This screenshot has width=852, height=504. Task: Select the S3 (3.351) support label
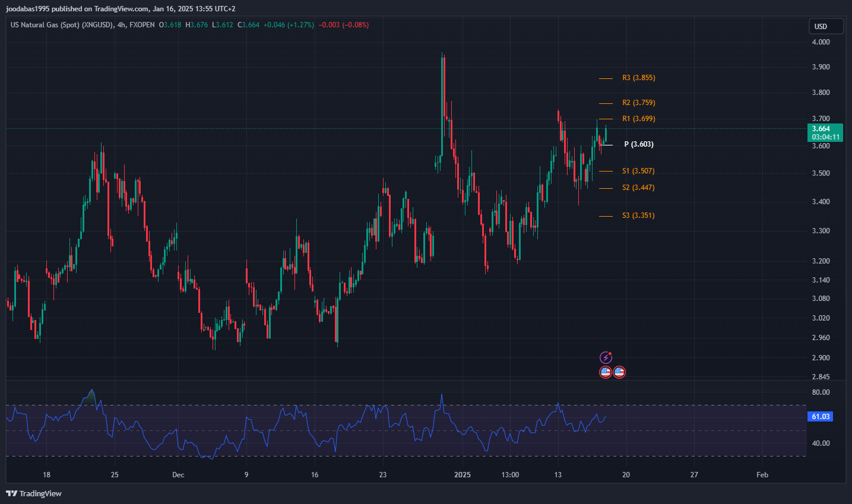(638, 215)
